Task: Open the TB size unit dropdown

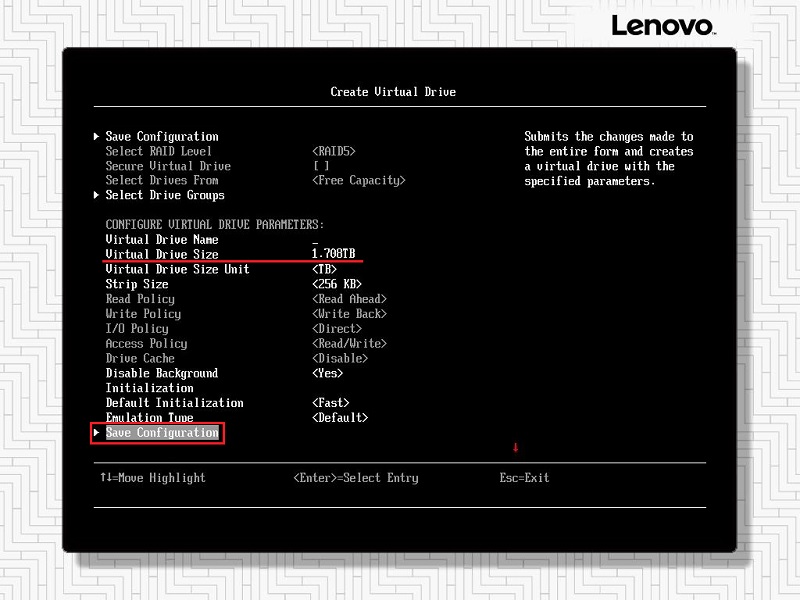Action: tap(325, 270)
